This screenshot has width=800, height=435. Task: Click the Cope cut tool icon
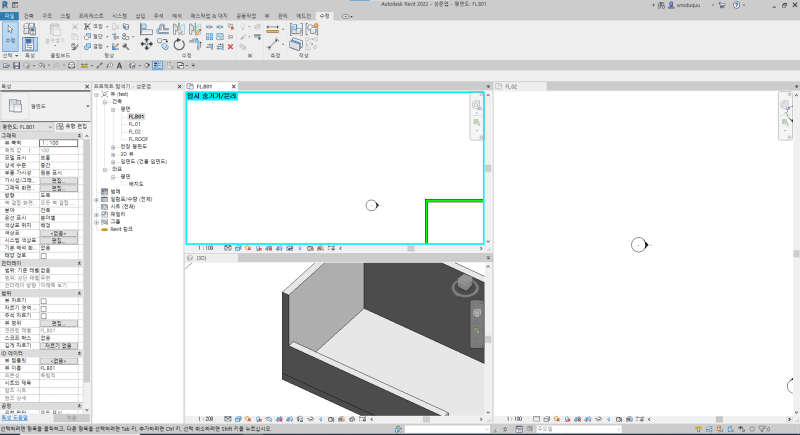click(87, 27)
